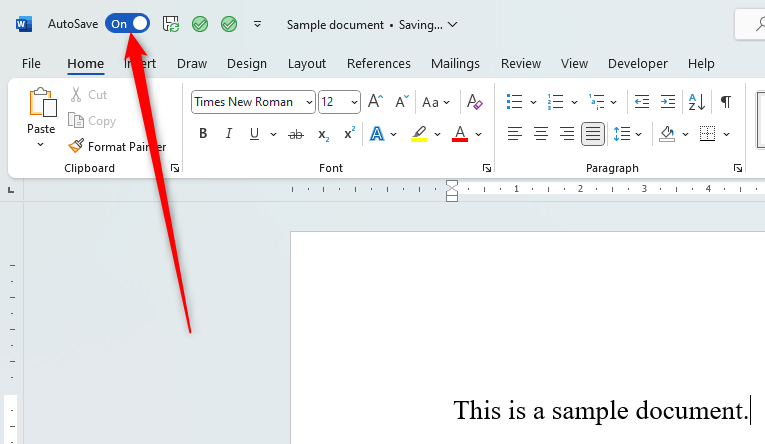Viewport: 765px width, 444px height.
Task: Click Align Left icon
Action: (515, 133)
